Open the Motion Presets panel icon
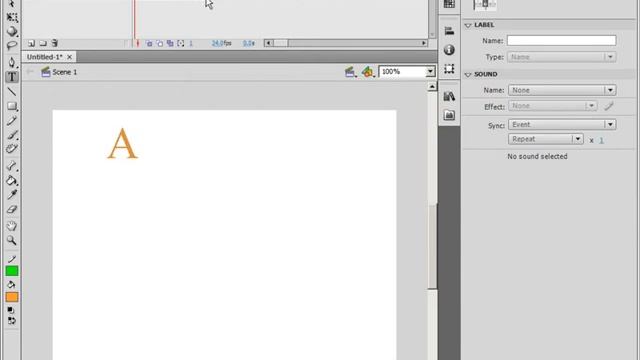The width and height of the screenshot is (640, 360). pyautogui.click(x=449, y=115)
